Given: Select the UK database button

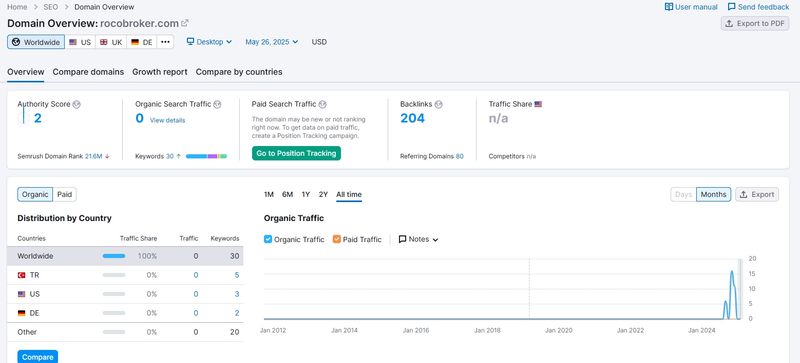Looking at the screenshot, I should tap(111, 42).
